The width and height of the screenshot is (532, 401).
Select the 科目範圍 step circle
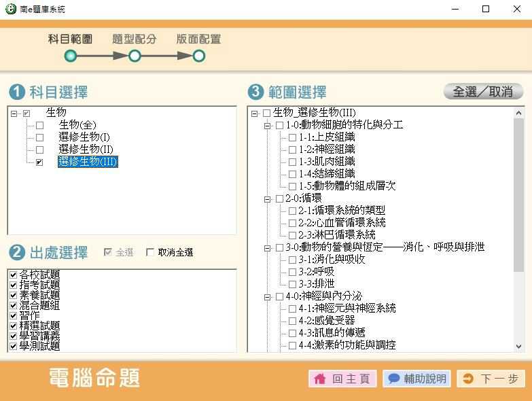[71, 56]
